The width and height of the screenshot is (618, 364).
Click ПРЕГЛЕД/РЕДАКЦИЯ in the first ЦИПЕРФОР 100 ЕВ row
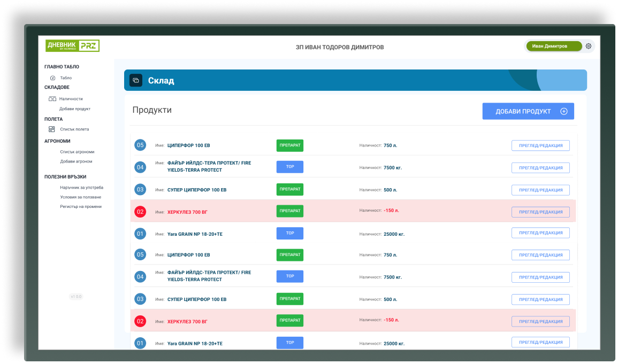point(540,145)
